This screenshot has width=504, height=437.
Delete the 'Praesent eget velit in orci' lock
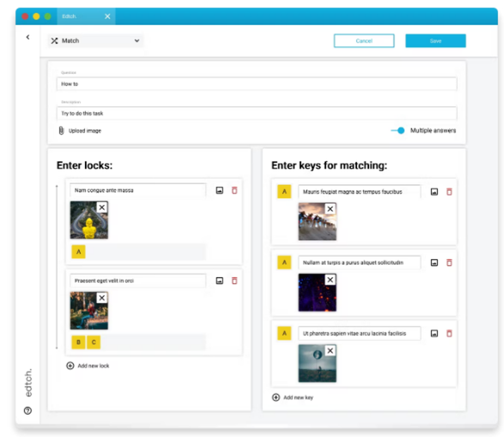click(x=233, y=281)
